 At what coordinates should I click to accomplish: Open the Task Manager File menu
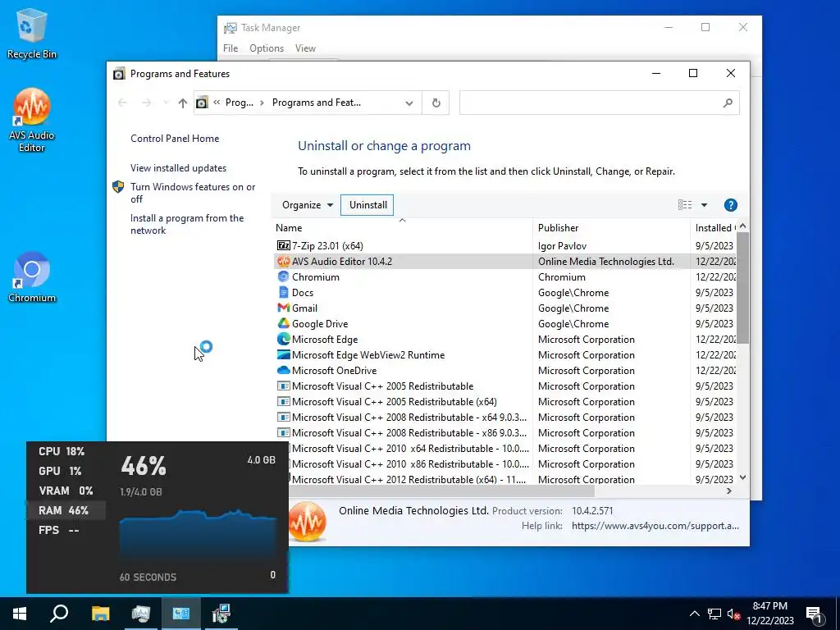click(x=231, y=48)
